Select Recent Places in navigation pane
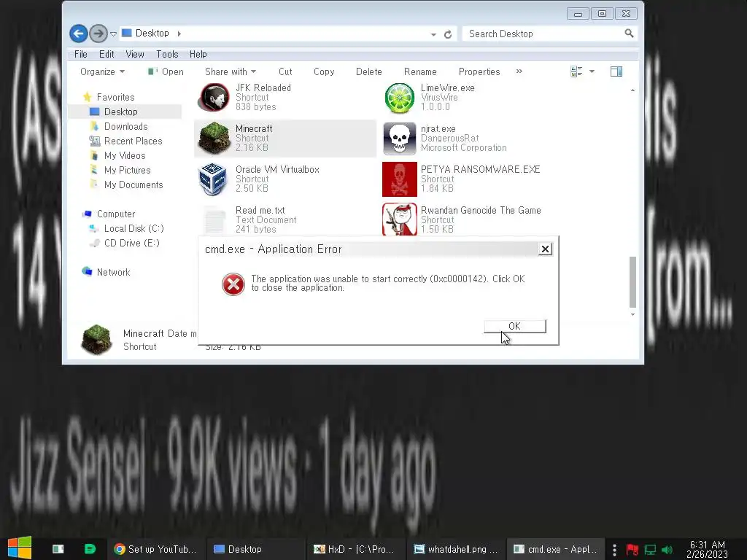 (133, 141)
